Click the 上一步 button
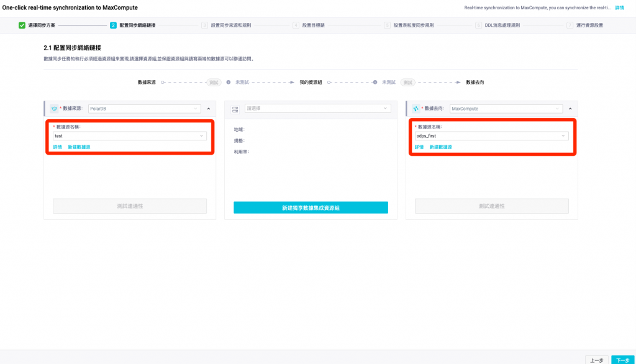Screen dimensions: 636x364 597,360
